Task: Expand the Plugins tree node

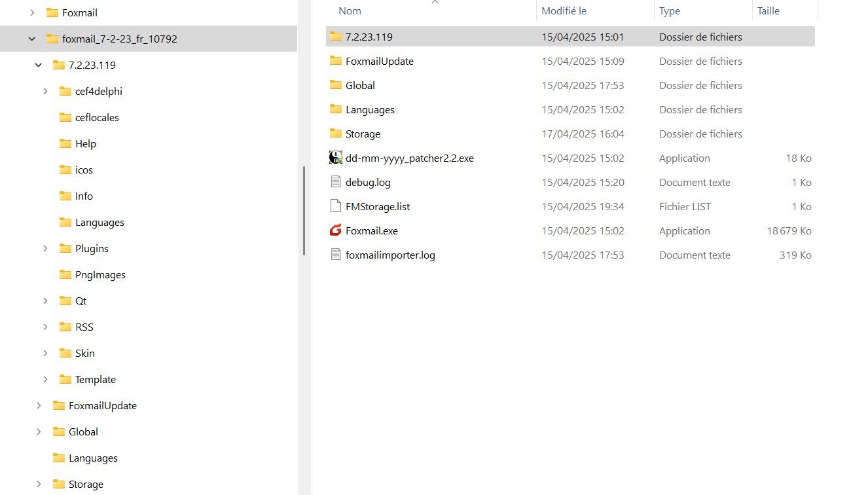Action: pyautogui.click(x=45, y=248)
